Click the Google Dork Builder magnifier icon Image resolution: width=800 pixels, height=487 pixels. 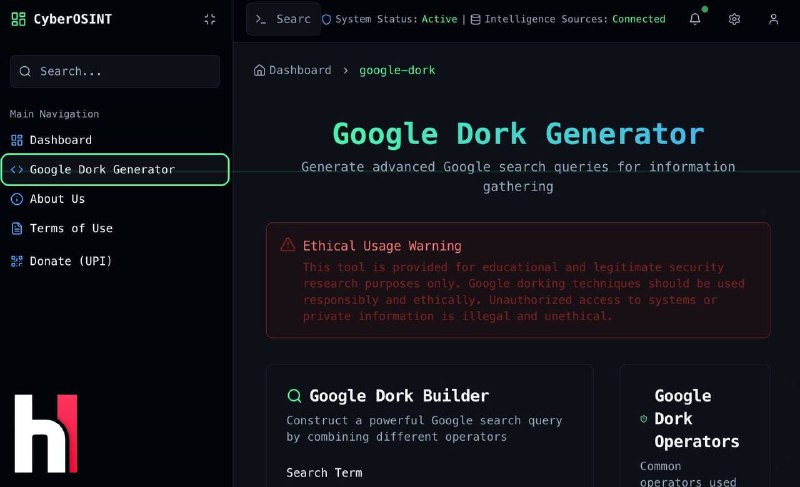pos(294,396)
